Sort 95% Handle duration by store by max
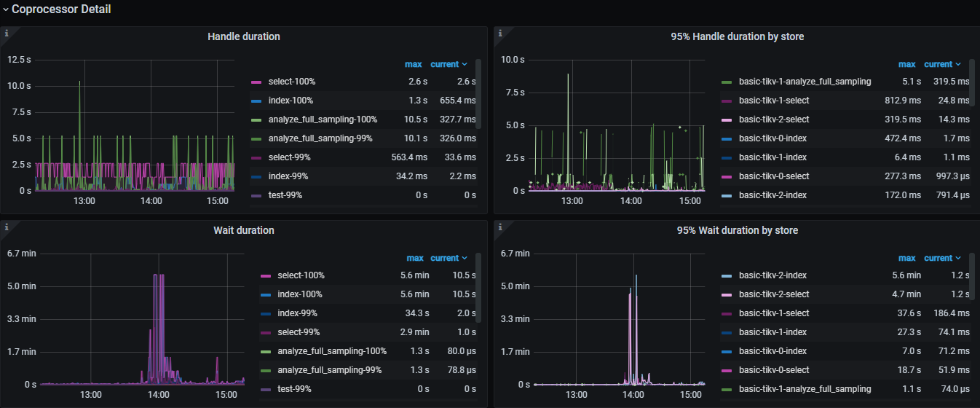This screenshot has width=980, height=408. (x=906, y=64)
